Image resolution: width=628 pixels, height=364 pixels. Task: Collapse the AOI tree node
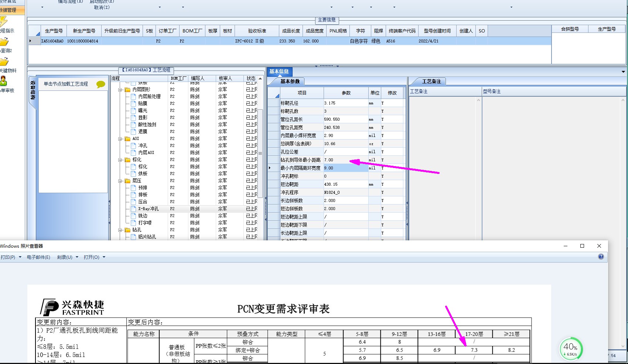(x=120, y=139)
